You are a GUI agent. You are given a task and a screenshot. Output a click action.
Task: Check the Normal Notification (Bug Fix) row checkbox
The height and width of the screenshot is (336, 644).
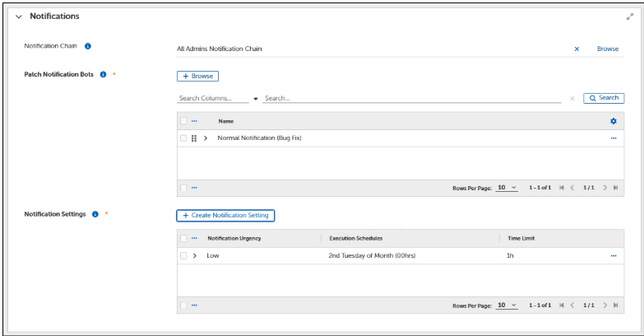tap(183, 138)
